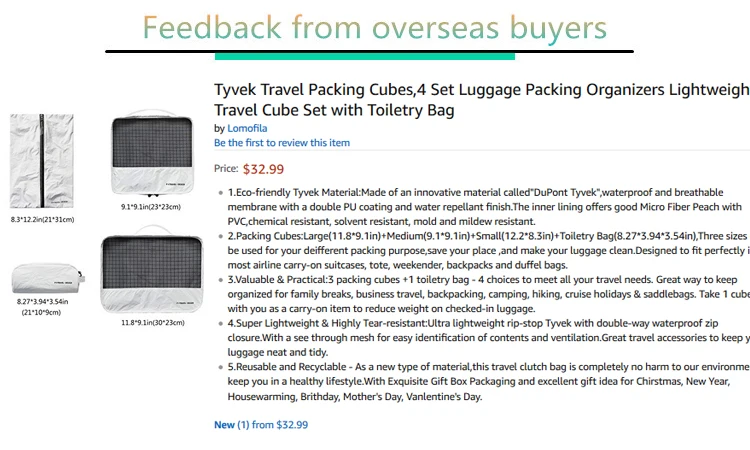Click the 'Feedback from overseas buyers' heading
The width and height of the screenshot is (750, 450).
point(374,27)
